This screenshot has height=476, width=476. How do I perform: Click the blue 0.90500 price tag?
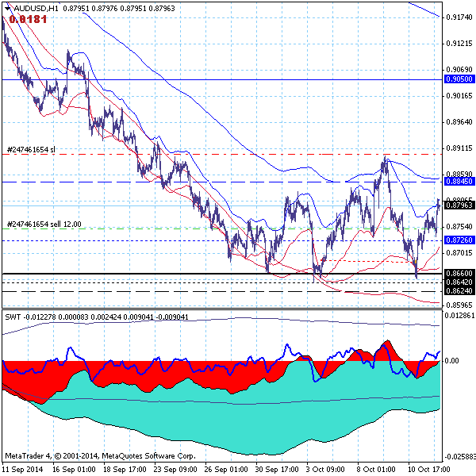(x=459, y=80)
